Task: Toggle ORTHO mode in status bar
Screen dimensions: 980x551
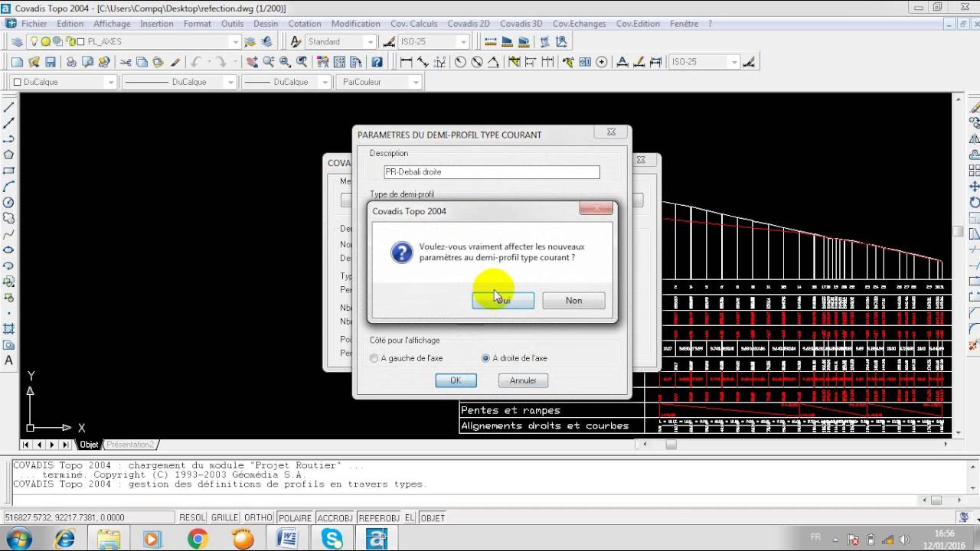Action: 259,518
